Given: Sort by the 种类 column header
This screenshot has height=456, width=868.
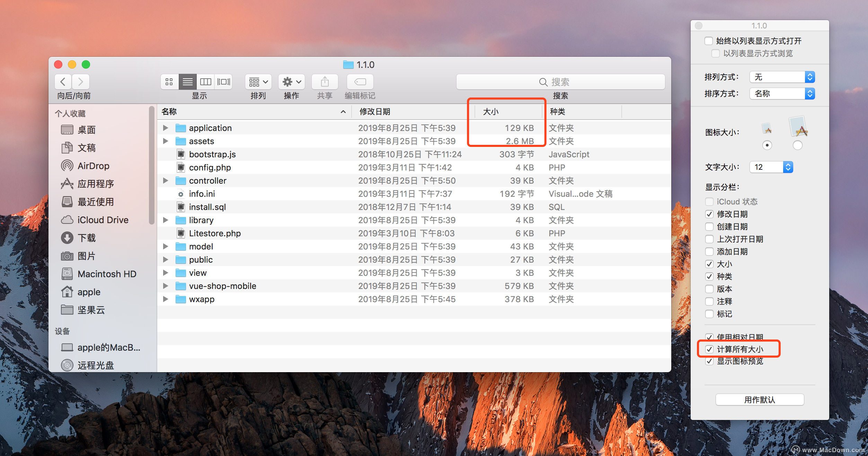Looking at the screenshot, I should point(582,112).
